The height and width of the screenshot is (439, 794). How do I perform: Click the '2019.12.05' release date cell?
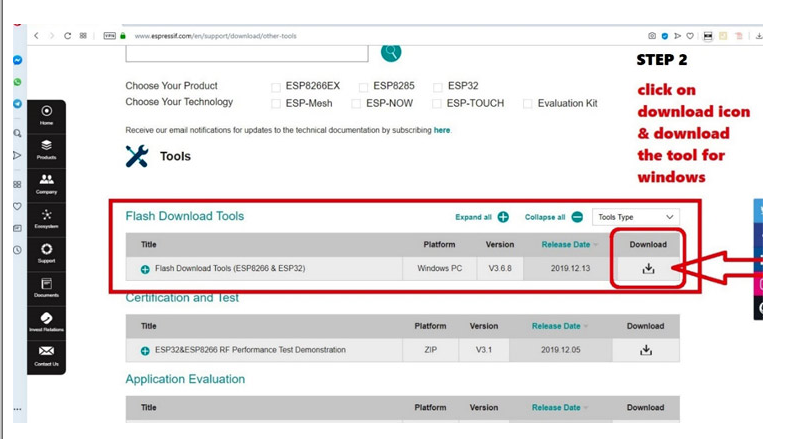(561, 350)
